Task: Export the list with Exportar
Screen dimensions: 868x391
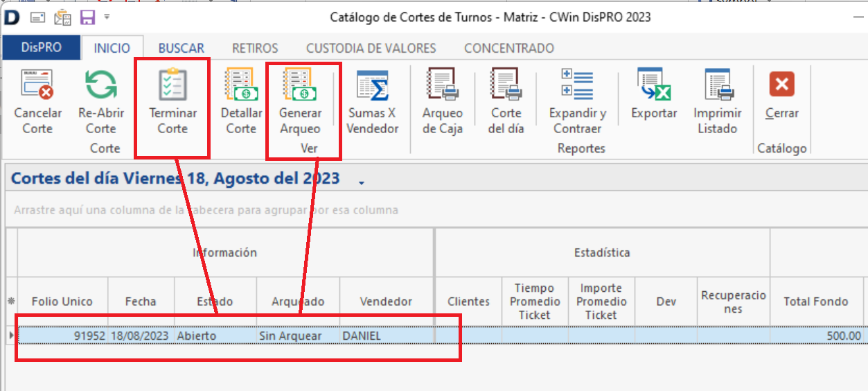Action: (x=654, y=94)
